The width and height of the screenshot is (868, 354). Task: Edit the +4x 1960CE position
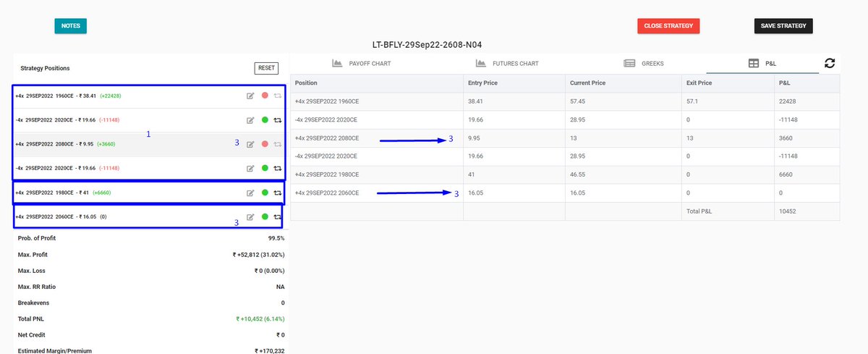coord(250,96)
